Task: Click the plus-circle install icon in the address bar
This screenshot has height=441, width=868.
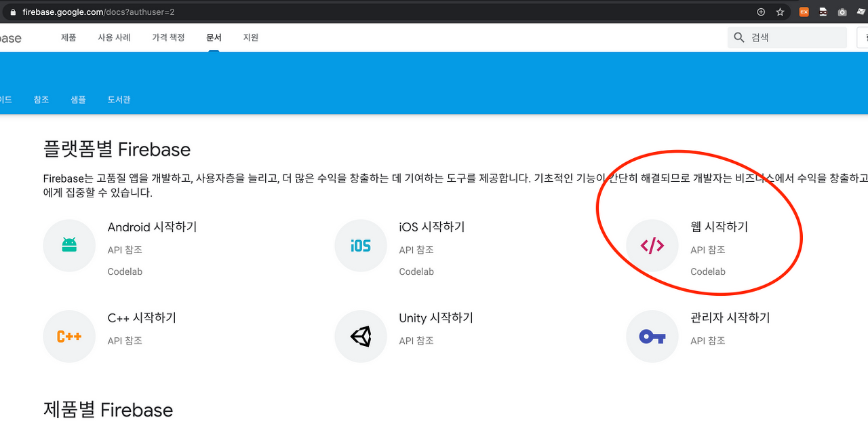Action: [761, 12]
